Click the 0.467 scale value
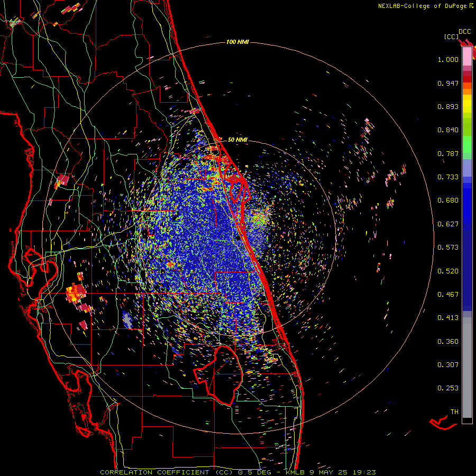 [448, 295]
